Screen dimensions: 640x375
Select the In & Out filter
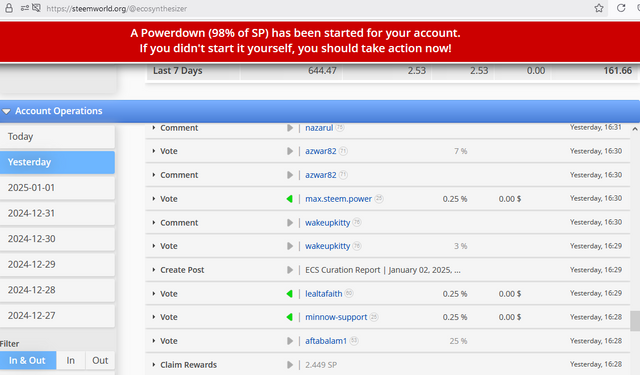tap(28, 360)
